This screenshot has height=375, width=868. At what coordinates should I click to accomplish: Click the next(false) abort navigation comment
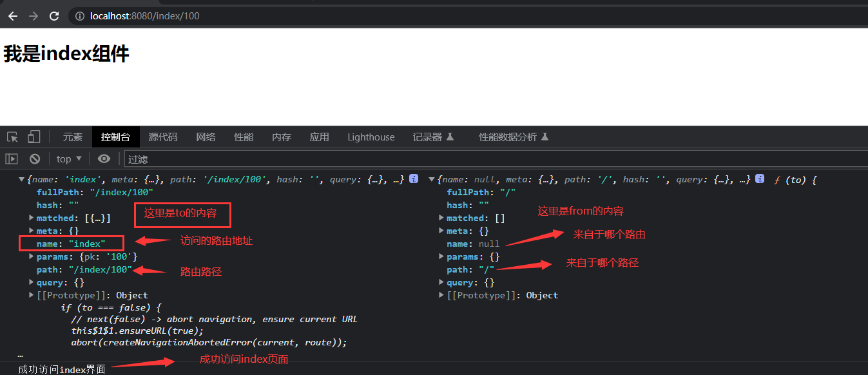214,319
